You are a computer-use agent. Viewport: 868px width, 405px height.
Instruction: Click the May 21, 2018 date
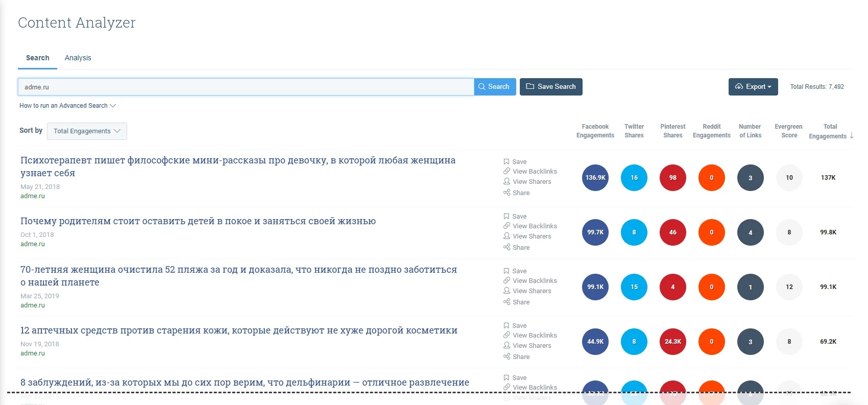pyautogui.click(x=40, y=187)
